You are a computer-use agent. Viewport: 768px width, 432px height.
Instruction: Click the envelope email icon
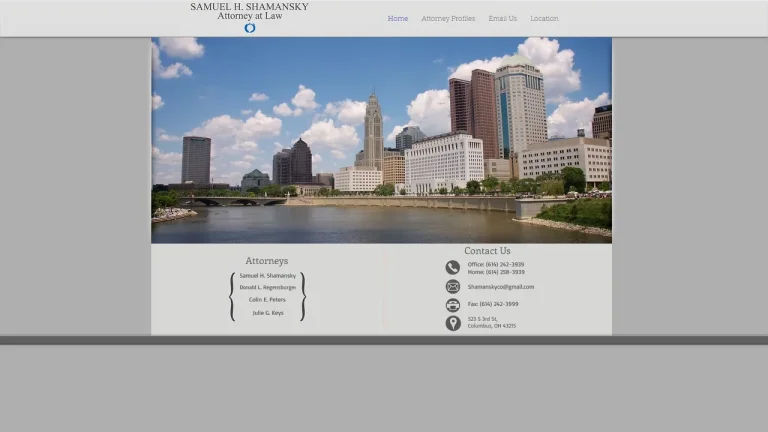[x=453, y=287]
